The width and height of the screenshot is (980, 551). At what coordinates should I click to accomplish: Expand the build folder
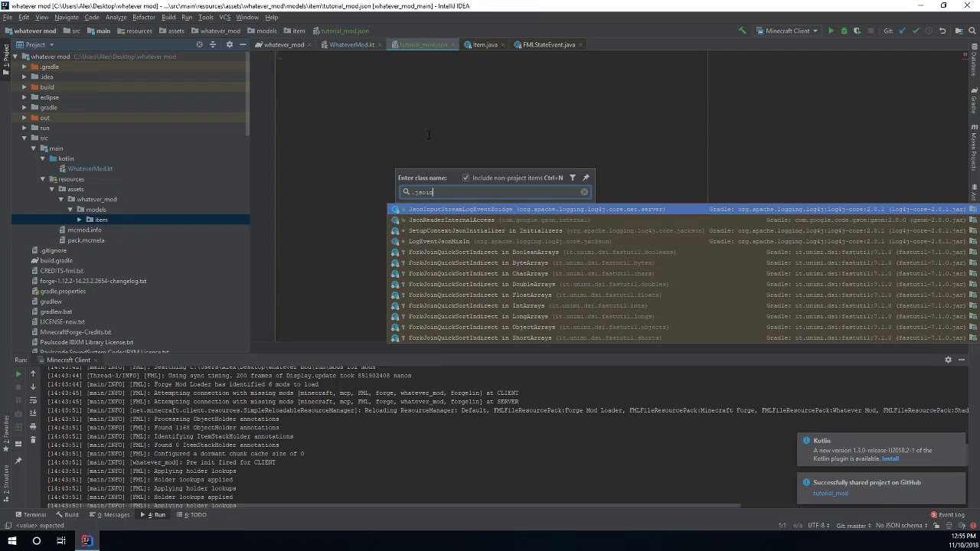point(24,87)
